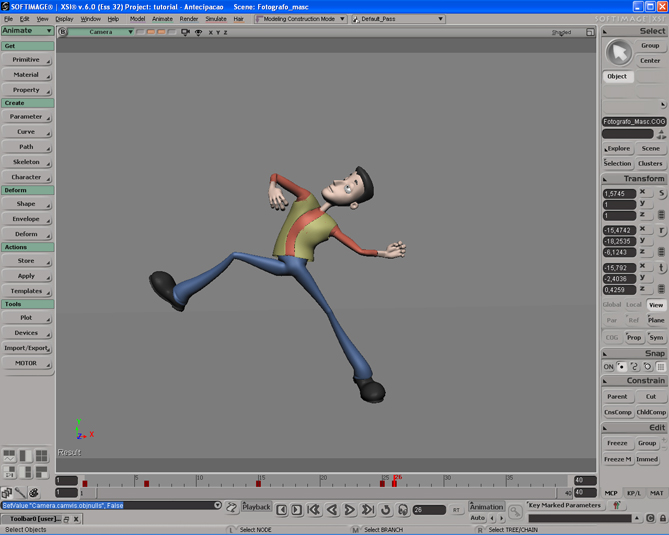Click the camera icon in viewport header
This screenshot has width=669, height=535.
tap(186, 32)
